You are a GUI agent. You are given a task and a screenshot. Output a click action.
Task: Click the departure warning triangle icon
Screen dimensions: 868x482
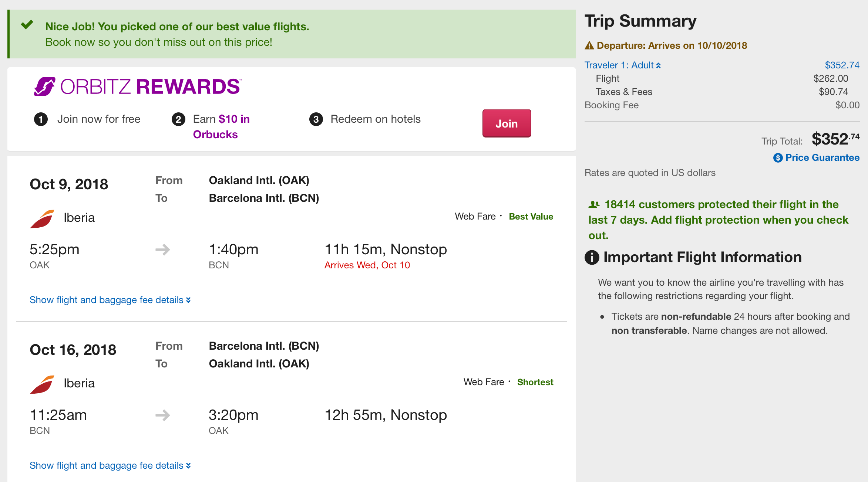point(589,46)
